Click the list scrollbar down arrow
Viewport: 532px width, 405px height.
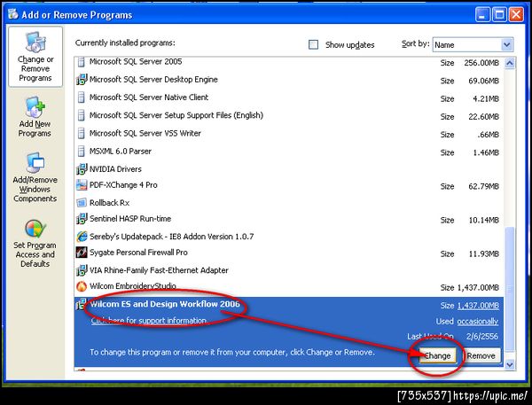[x=510, y=364]
